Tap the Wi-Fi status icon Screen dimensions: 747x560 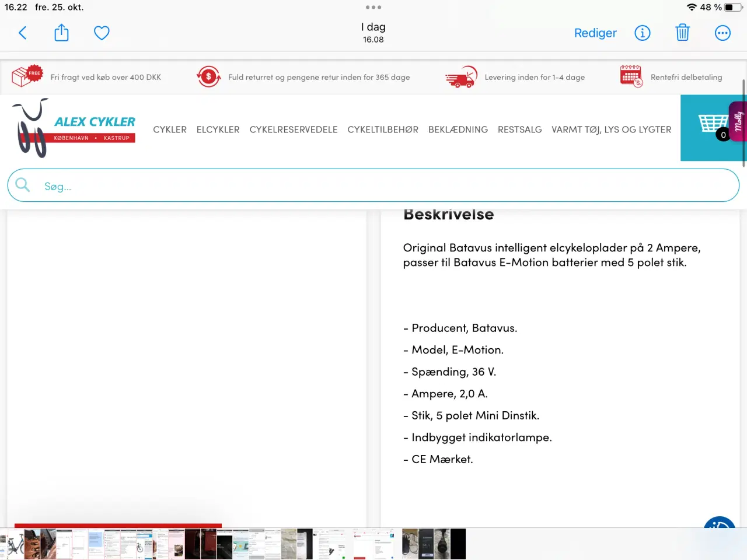[x=692, y=7]
